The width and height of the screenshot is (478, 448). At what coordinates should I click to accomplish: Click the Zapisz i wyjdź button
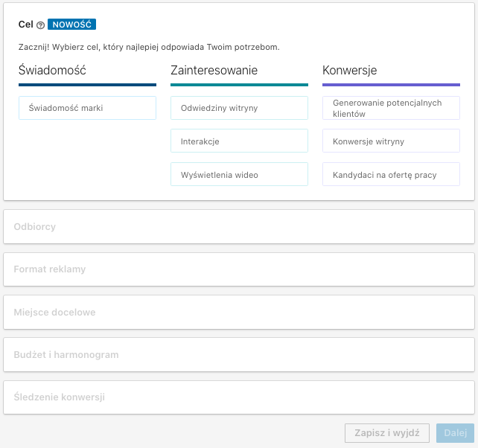387,433
